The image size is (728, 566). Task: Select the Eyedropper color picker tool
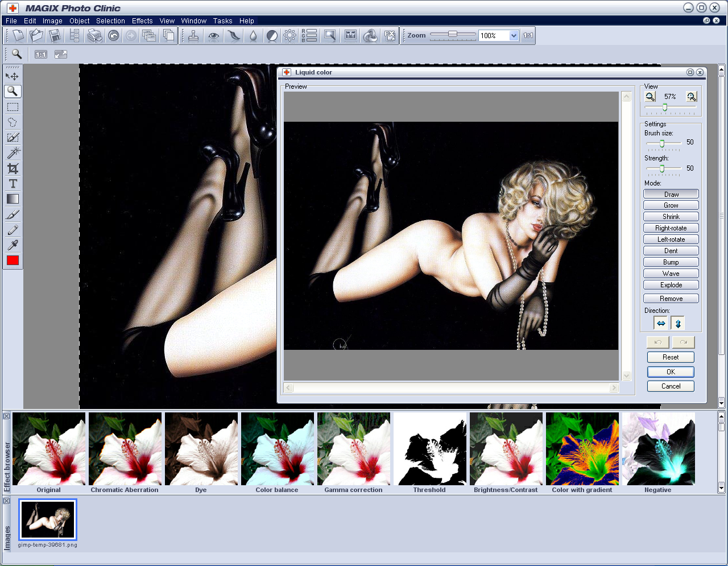[x=13, y=245]
